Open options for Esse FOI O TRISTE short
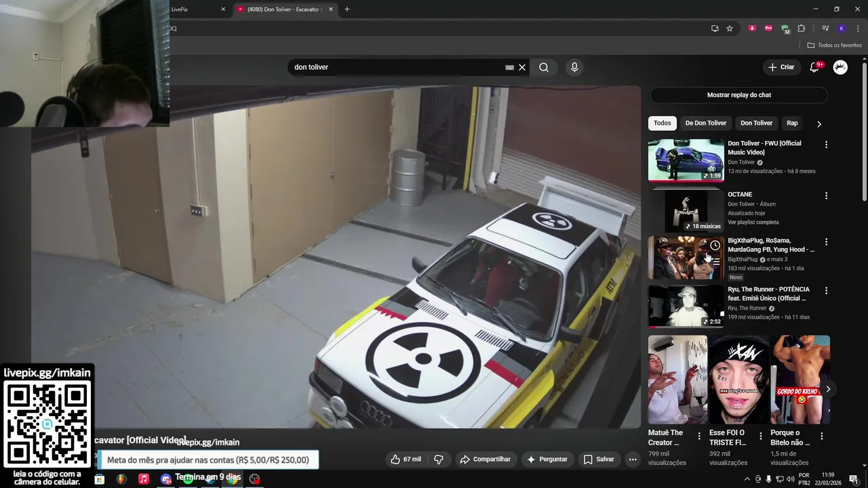868x488 pixels. click(760, 436)
